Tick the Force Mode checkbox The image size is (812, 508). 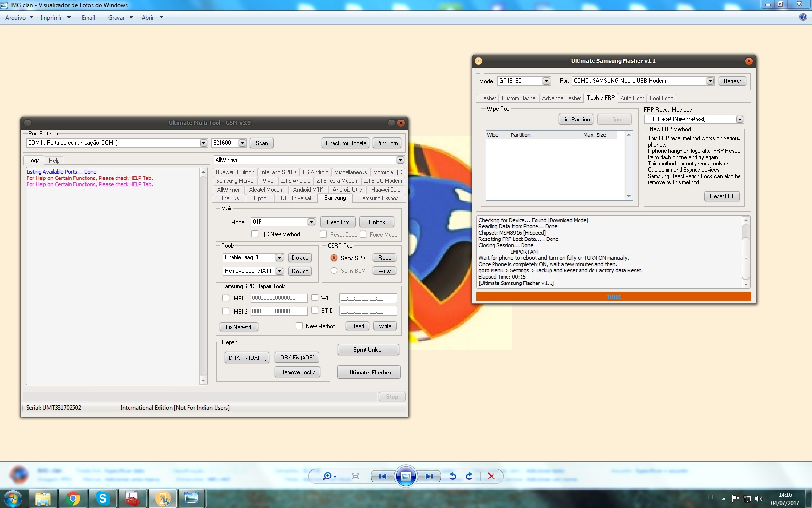[x=363, y=234]
